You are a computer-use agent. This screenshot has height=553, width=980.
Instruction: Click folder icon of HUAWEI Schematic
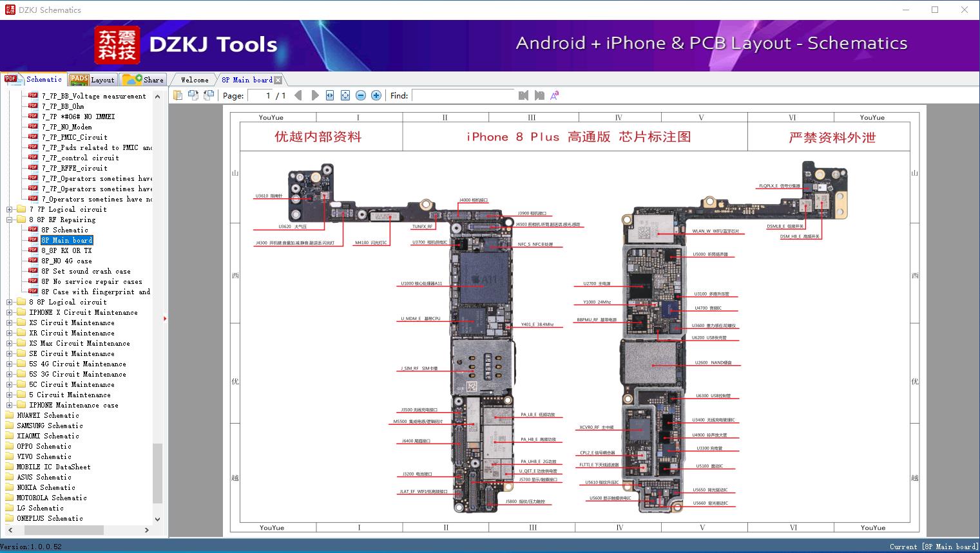(9, 415)
